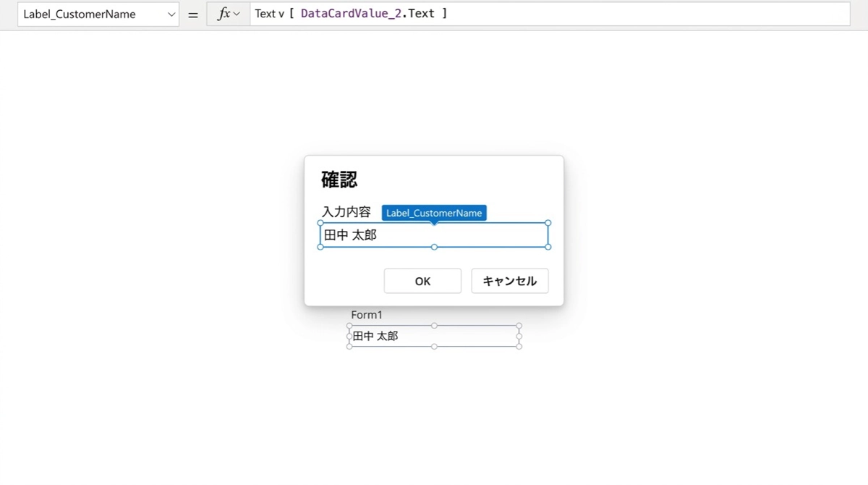This screenshot has width=868, height=485.
Task: Select the 入力内容 caption label
Action: [346, 212]
